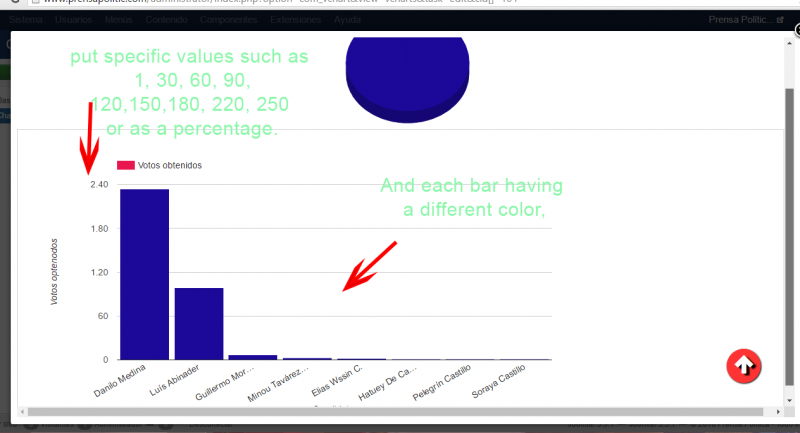Click the horizontal scrollbar left arrow

[20, 411]
